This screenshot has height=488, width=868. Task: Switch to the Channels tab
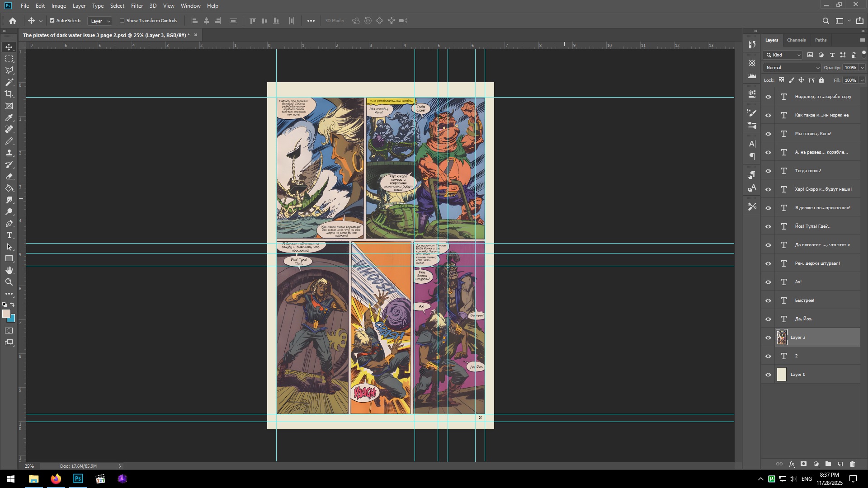[x=796, y=40]
